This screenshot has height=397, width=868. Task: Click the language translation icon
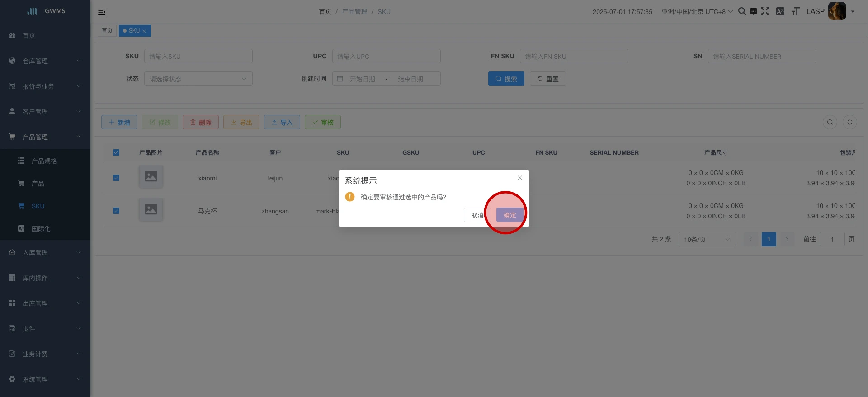click(x=780, y=12)
